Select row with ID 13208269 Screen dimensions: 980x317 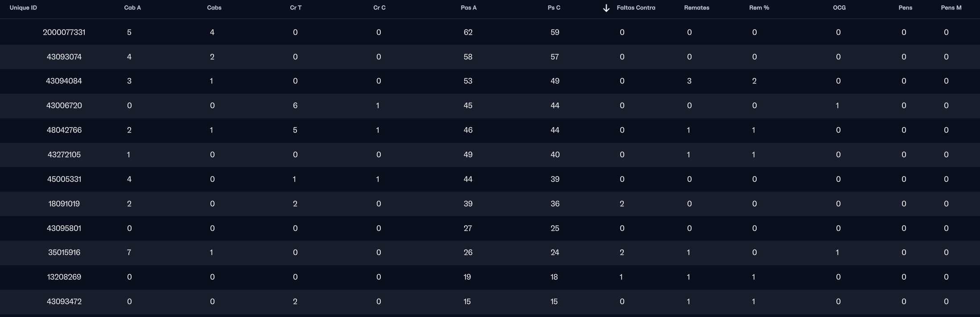tap(490, 277)
